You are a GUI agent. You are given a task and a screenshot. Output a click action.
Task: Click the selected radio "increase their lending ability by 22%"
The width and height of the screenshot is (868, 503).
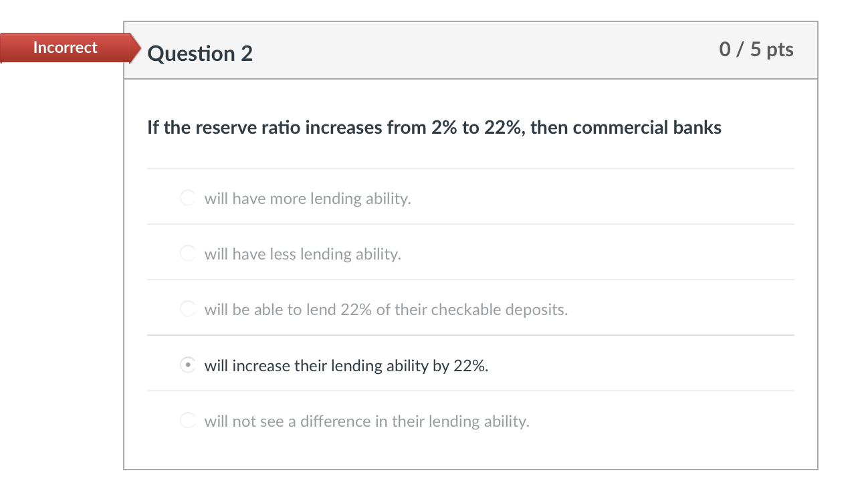click(x=188, y=365)
